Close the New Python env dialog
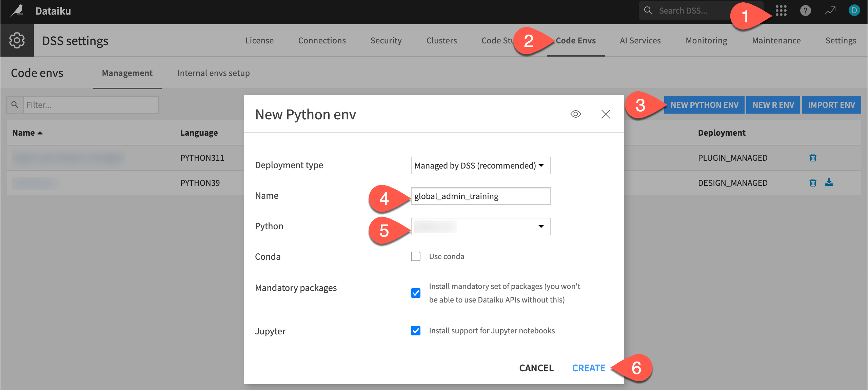Image resolution: width=868 pixels, height=390 pixels. point(606,114)
